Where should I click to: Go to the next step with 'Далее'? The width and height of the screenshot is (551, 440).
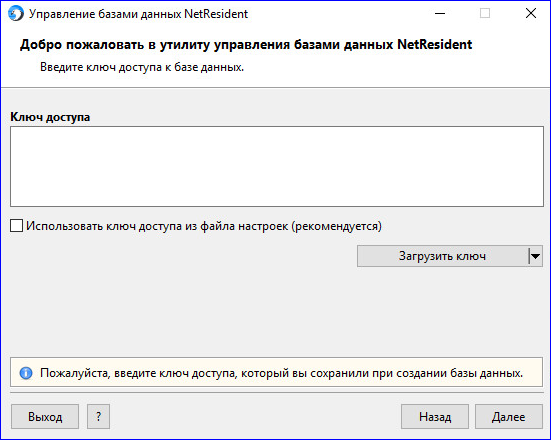pyautogui.click(x=508, y=416)
